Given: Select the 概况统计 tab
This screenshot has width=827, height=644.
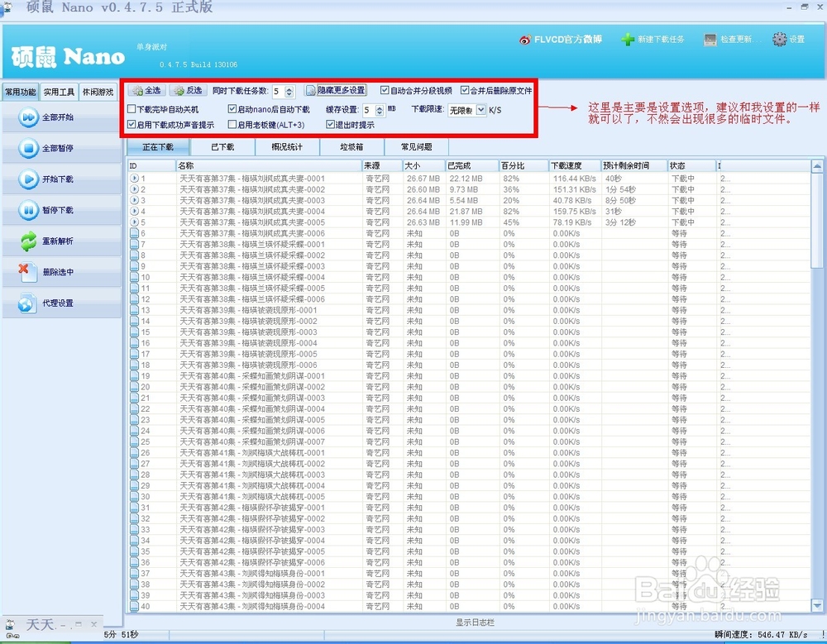Looking at the screenshot, I should (x=288, y=147).
